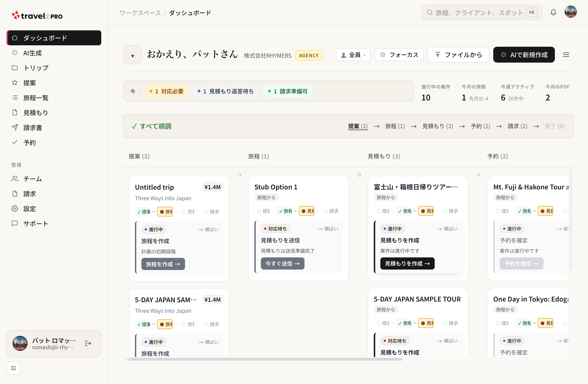Jump to 完了 (0) pipeline stage
This screenshot has width=588, height=384.
click(x=555, y=126)
